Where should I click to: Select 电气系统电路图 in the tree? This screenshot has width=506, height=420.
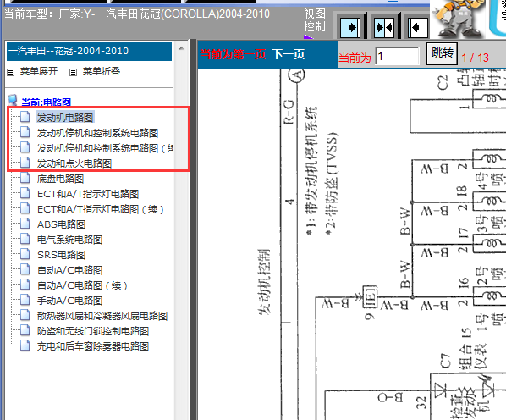click(69, 240)
